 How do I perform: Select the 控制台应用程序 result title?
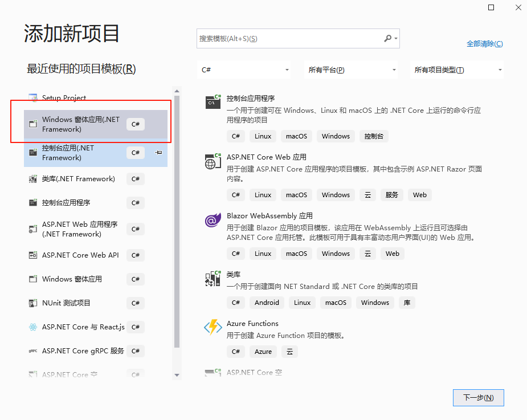(251, 98)
